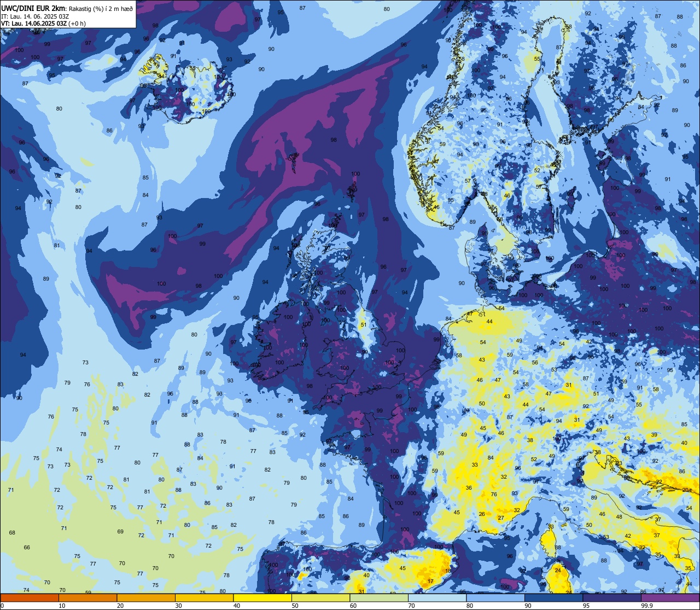Click the 10–20% orange legend swatch

[87, 597]
